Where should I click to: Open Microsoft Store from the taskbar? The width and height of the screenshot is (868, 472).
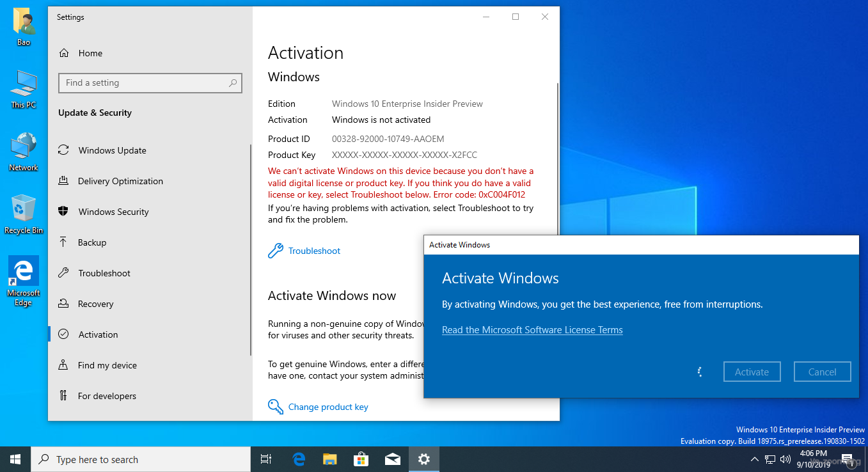(361, 459)
